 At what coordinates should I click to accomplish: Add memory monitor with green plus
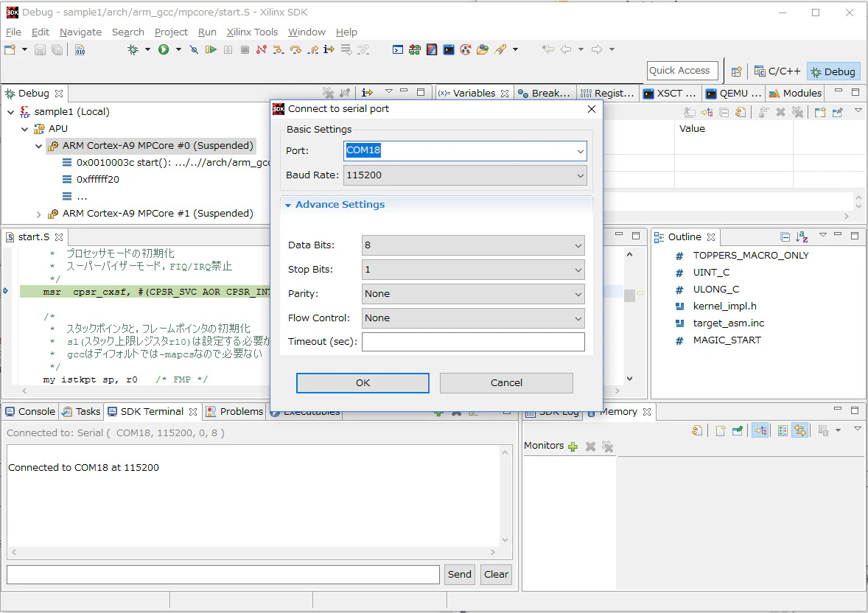[x=573, y=446]
